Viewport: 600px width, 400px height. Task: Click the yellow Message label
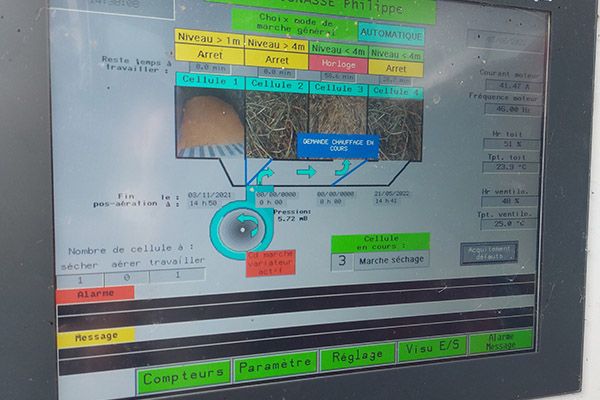click(95, 337)
